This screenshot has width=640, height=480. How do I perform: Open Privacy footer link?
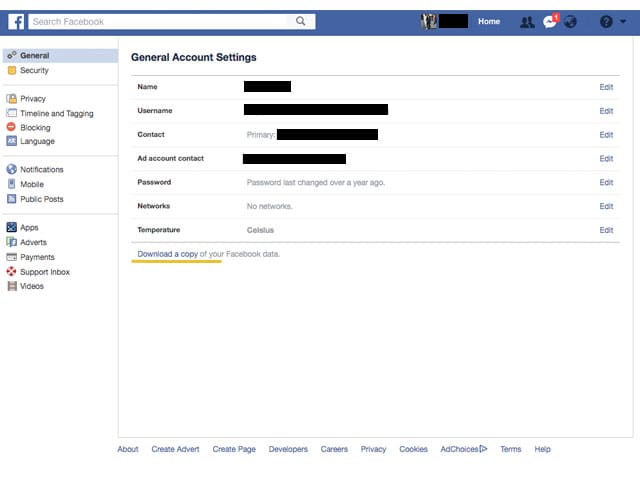(x=373, y=449)
